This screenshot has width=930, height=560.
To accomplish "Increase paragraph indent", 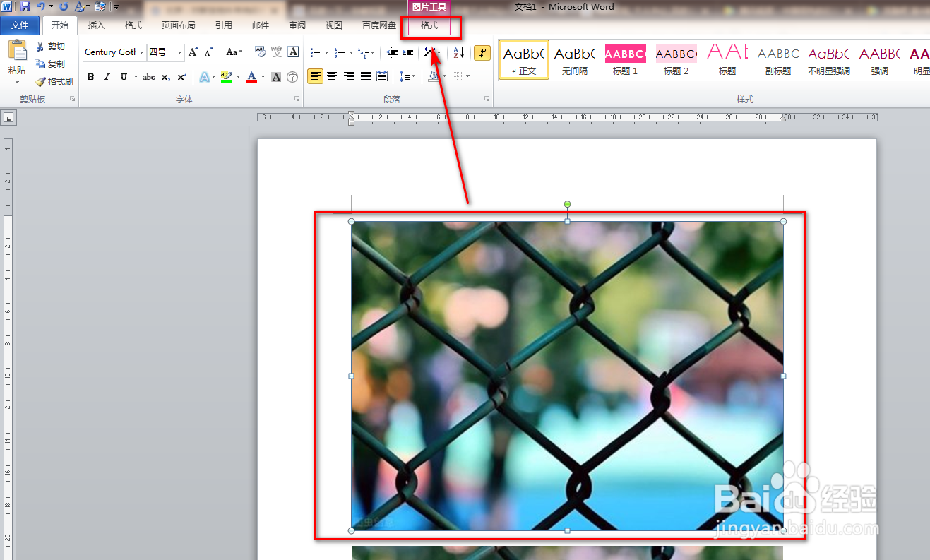I will [x=408, y=52].
